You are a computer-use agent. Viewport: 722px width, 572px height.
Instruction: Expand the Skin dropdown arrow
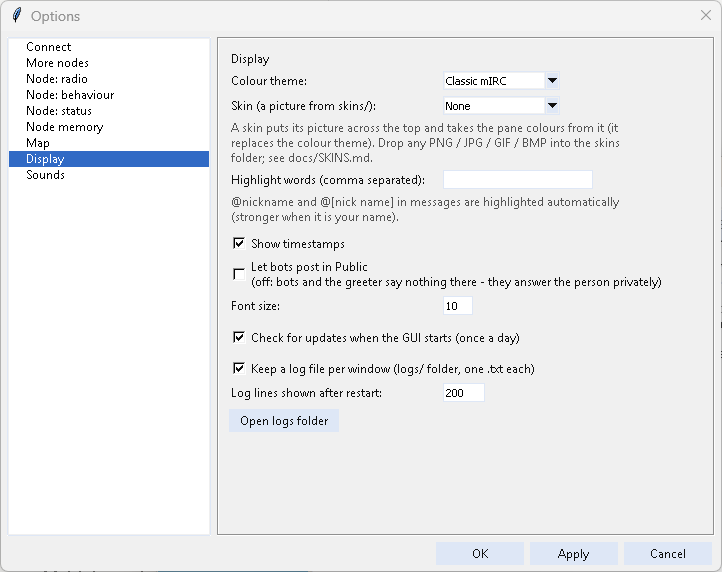coord(552,106)
